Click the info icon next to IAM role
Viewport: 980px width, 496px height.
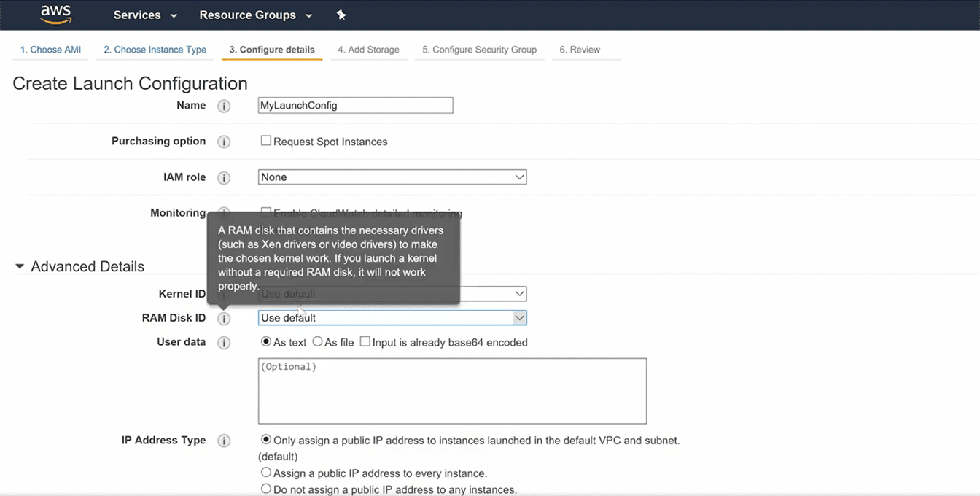224,178
